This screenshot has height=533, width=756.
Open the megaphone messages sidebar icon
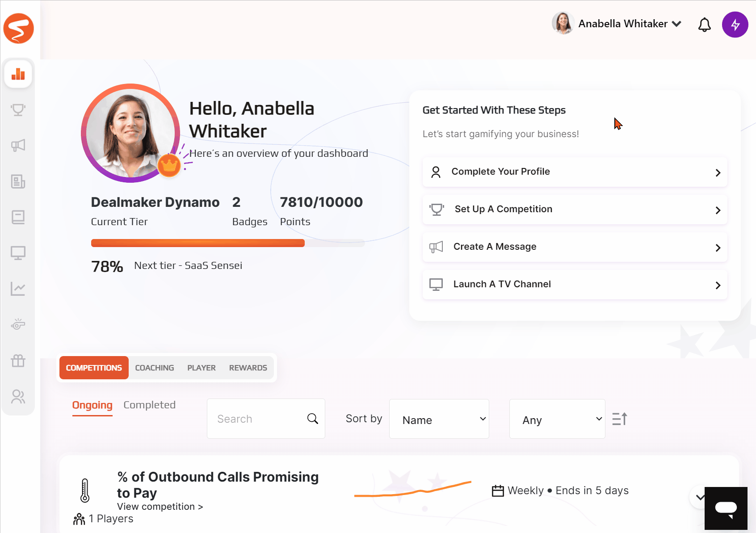[x=18, y=146]
